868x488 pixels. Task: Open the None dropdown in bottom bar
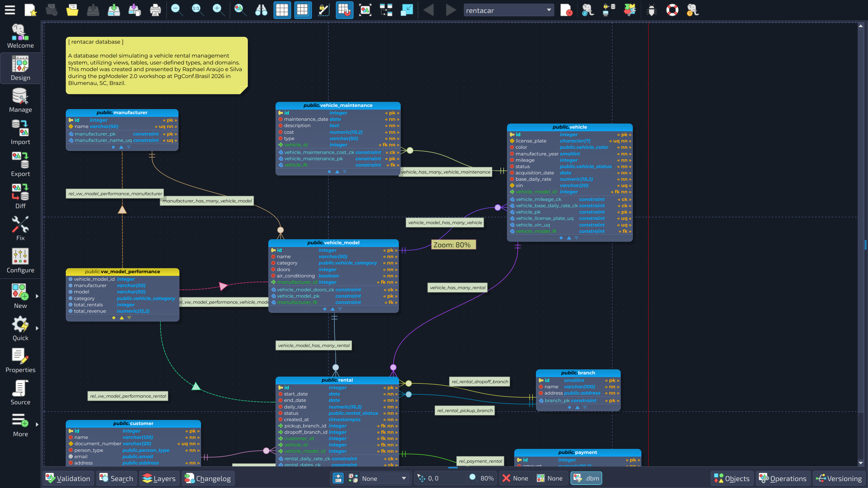tap(384, 478)
